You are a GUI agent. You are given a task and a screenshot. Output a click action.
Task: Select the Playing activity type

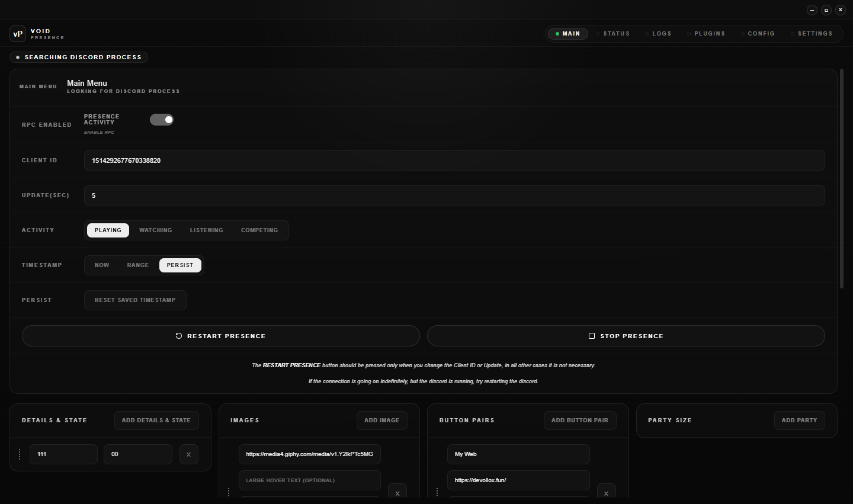pos(108,230)
